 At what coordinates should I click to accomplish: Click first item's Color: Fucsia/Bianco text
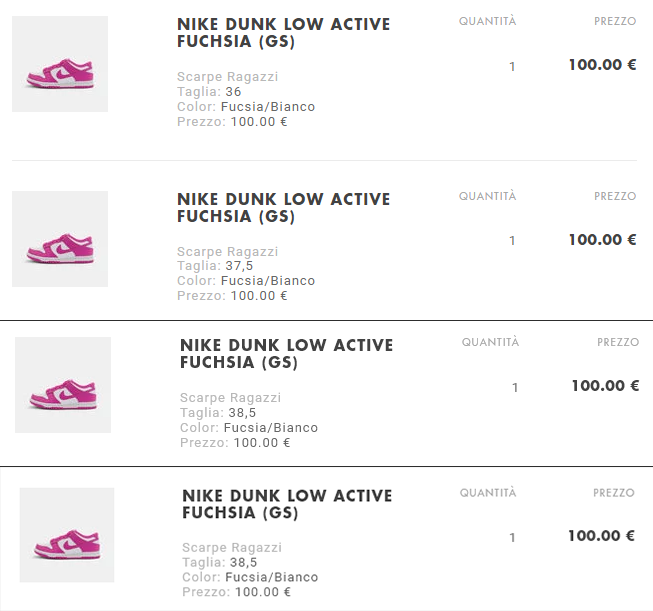pyautogui.click(x=246, y=107)
